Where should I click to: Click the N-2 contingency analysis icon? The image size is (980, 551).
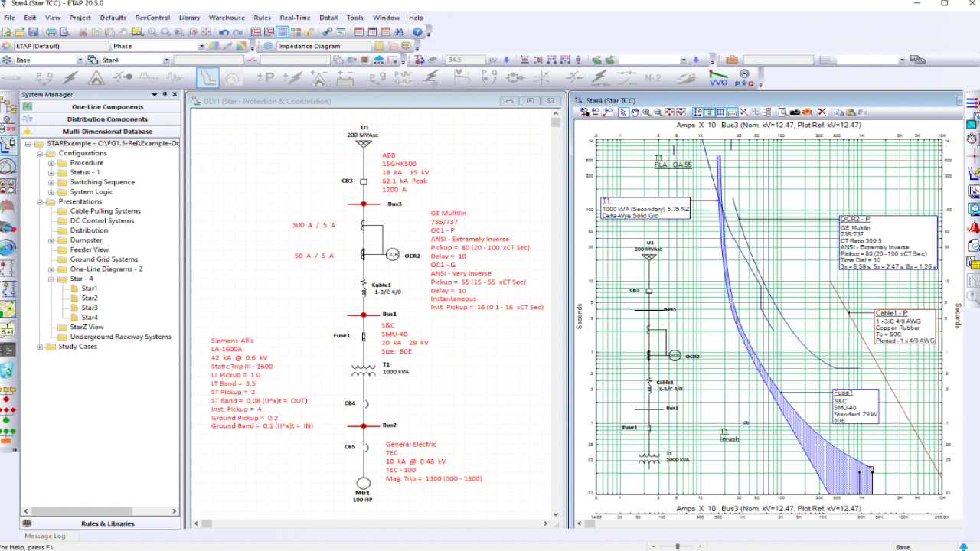(652, 77)
